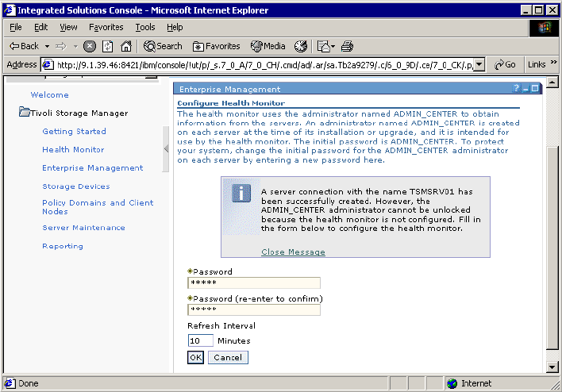Open Getting Started in navigation
This screenshot has height=392, width=562.
(74, 132)
